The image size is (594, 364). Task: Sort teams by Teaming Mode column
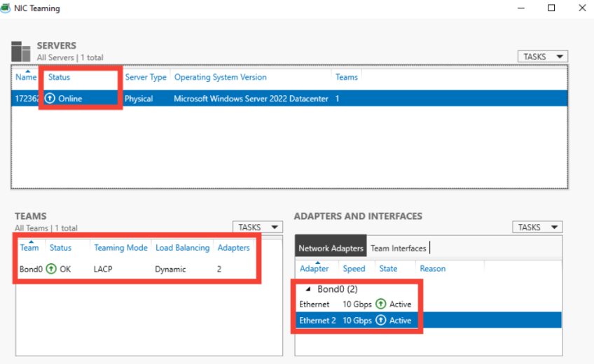click(120, 248)
